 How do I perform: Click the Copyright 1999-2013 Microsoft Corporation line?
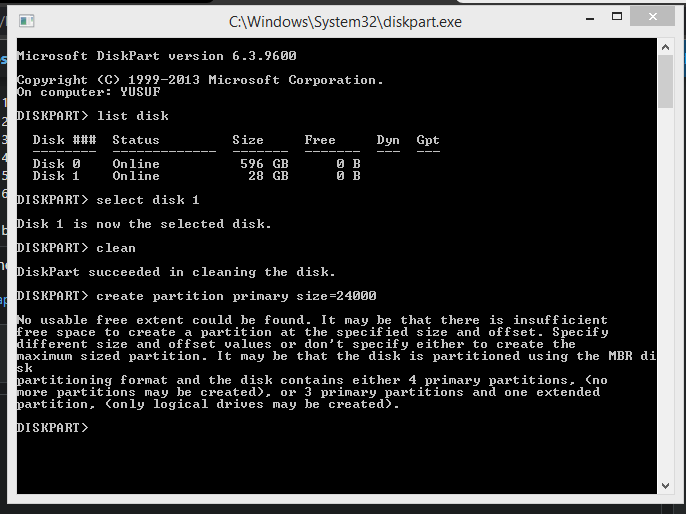point(200,80)
